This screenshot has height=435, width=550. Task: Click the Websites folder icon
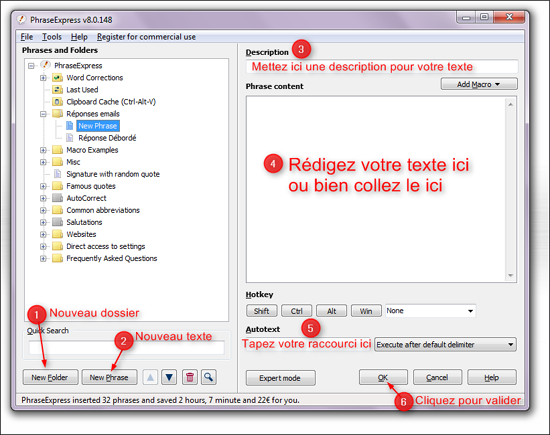coord(57,234)
